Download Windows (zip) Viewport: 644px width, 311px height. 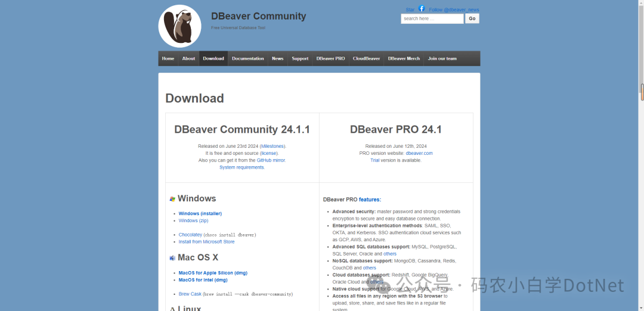[193, 220]
